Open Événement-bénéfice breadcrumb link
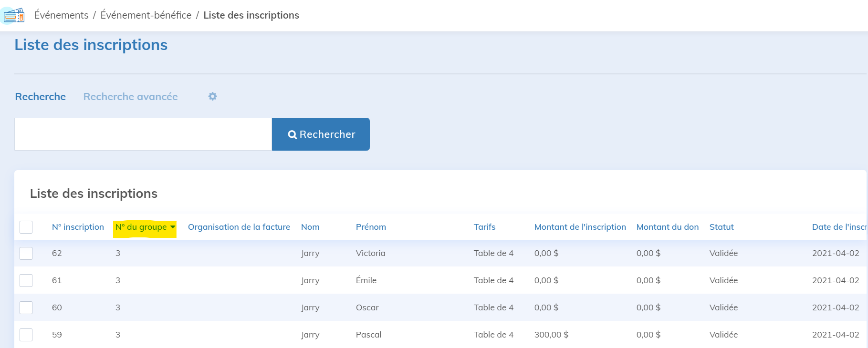Screen dimensions: 868x348 point(146,15)
